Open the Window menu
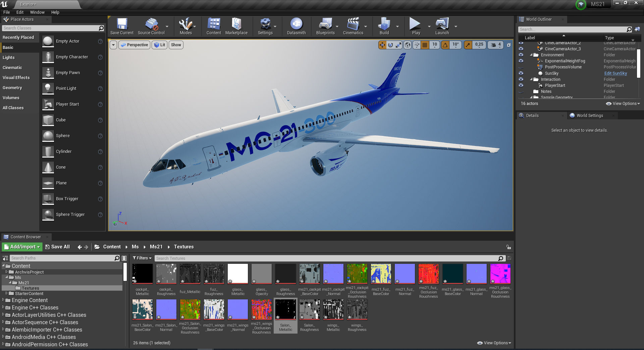The width and height of the screenshot is (644, 350). point(37,12)
